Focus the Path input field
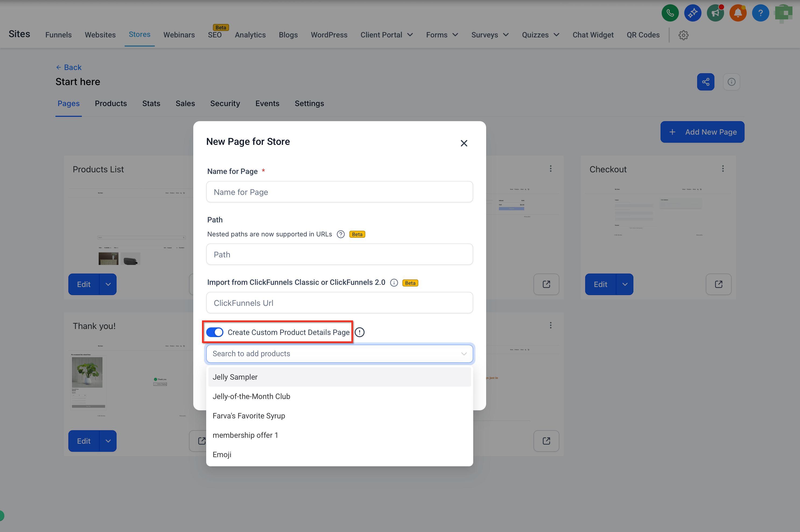 (x=339, y=254)
